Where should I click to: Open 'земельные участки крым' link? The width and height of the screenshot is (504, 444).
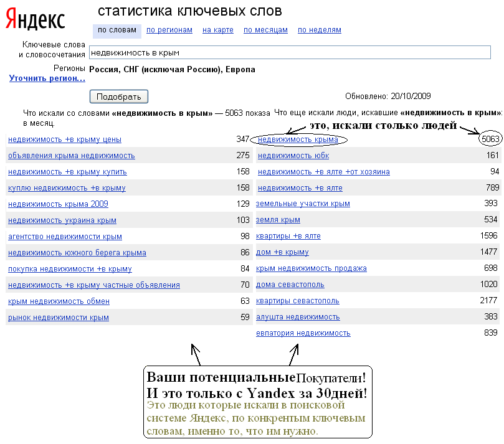303,204
